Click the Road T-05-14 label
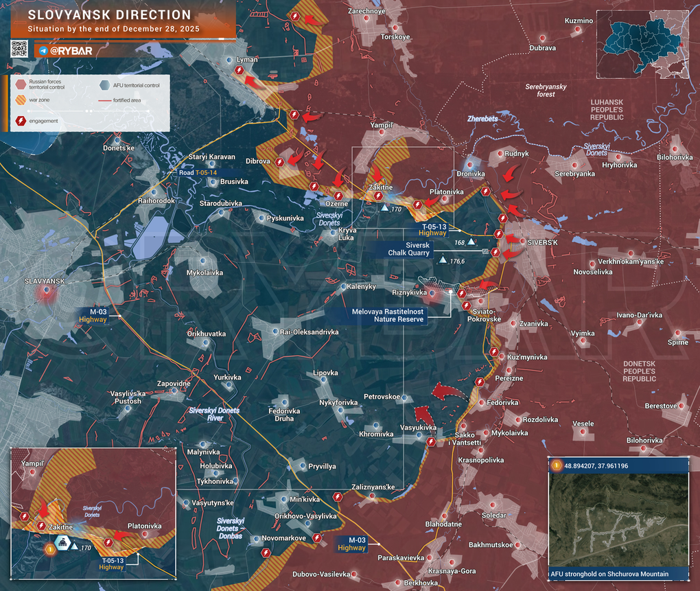This screenshot has height=591, width=700. pyautogui.click(x=198, y=173)
